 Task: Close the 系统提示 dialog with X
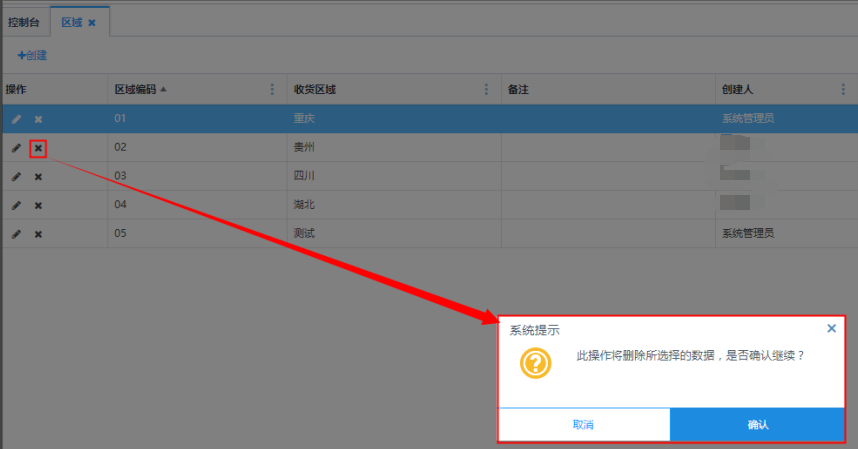pyautogui.click(x=831, y=328)
